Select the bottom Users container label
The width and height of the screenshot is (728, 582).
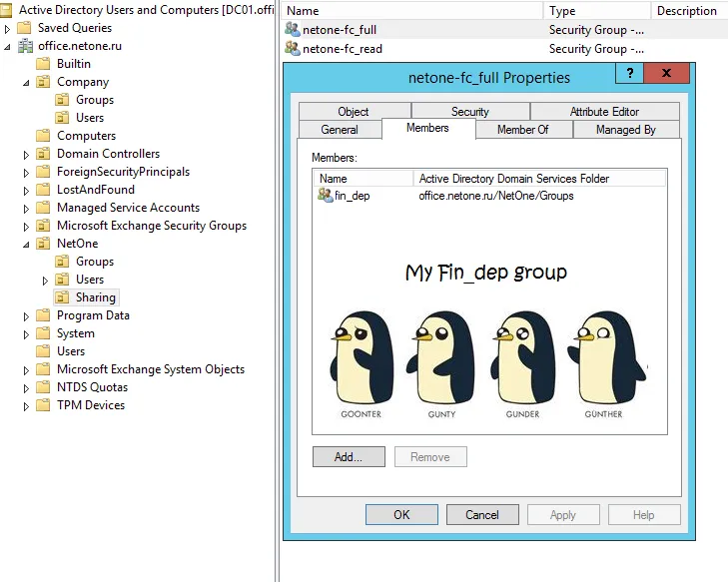click(71, 351)
